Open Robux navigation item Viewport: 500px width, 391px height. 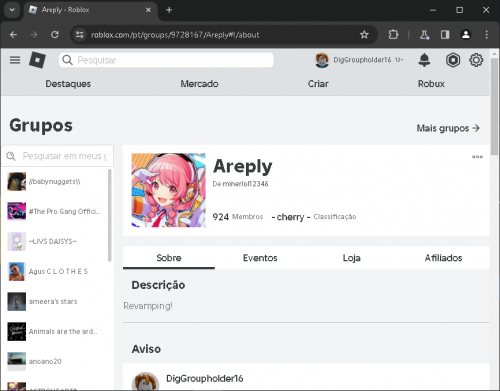pos(431,84)
